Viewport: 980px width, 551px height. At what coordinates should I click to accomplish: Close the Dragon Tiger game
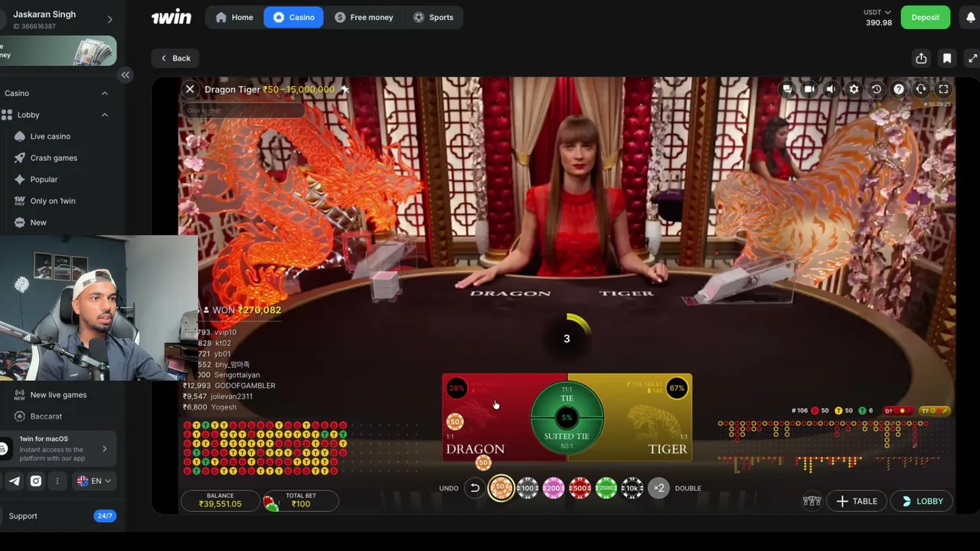[x=190, y=90]
